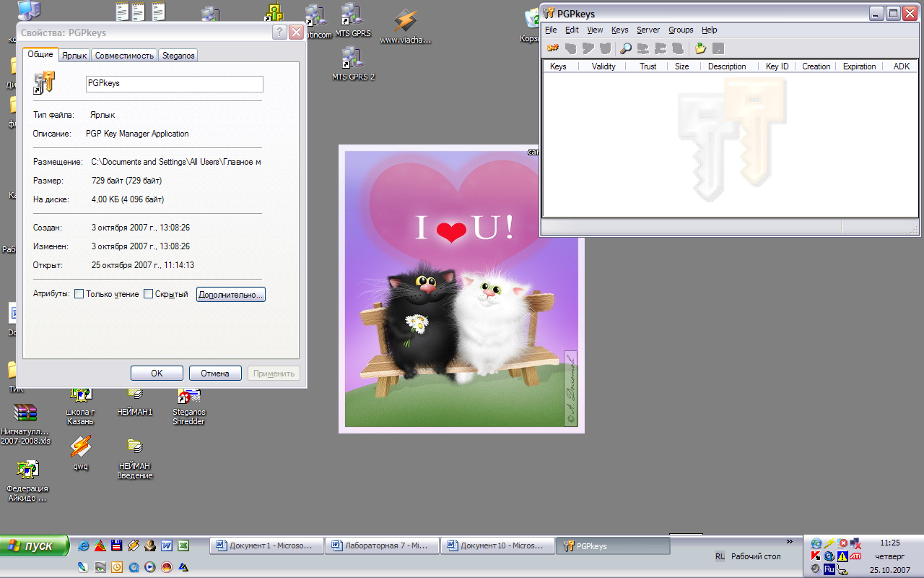Open the Help menu in PGPkeys
Viewport: 924px width, 578px height.
point(710,30)
